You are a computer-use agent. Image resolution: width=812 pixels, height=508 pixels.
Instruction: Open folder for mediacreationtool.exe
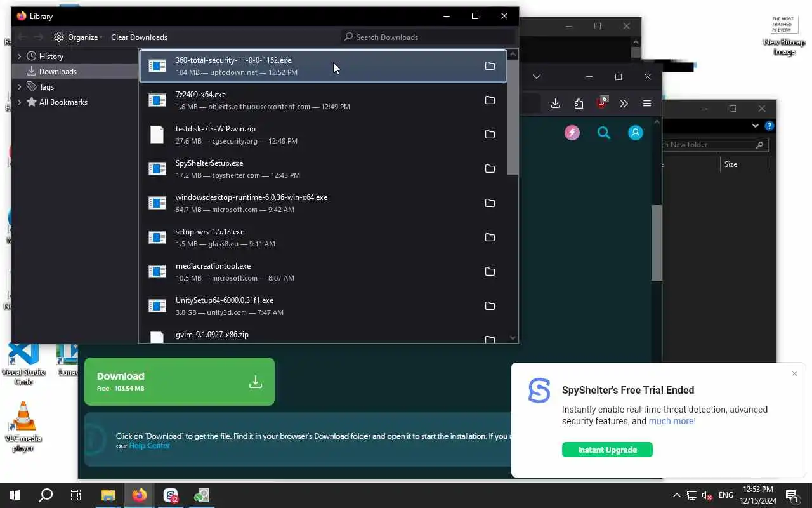tap(490, 272)
